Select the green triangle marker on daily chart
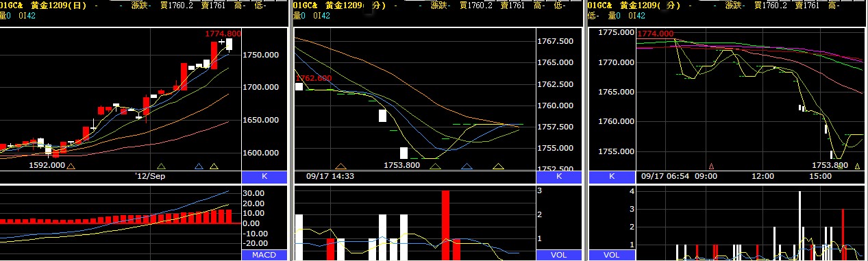 point(162,166)
